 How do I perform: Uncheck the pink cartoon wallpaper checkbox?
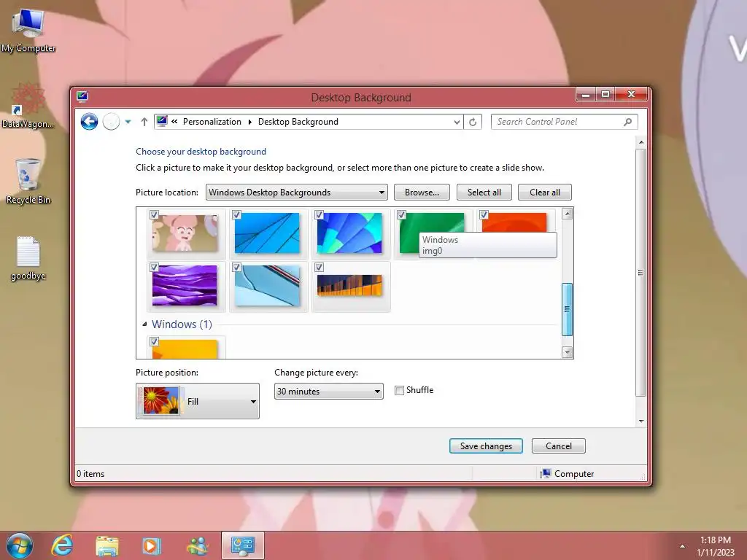[x=154, y=215]
